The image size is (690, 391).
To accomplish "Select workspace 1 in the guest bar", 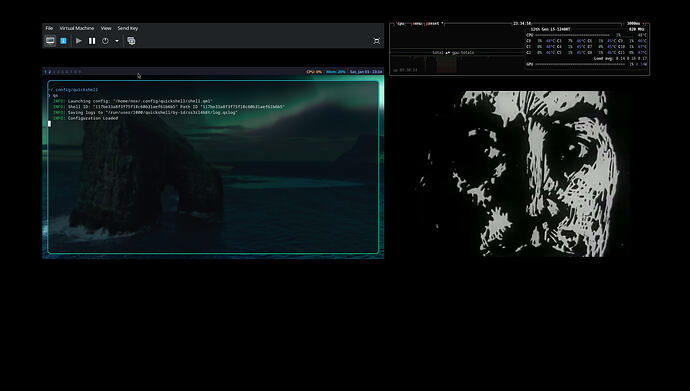I will click(45, 72).
